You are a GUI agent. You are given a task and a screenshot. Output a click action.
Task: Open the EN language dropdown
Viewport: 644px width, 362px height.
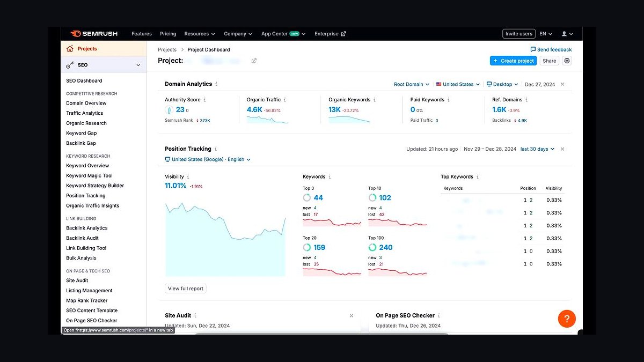(x=546, y=34)
